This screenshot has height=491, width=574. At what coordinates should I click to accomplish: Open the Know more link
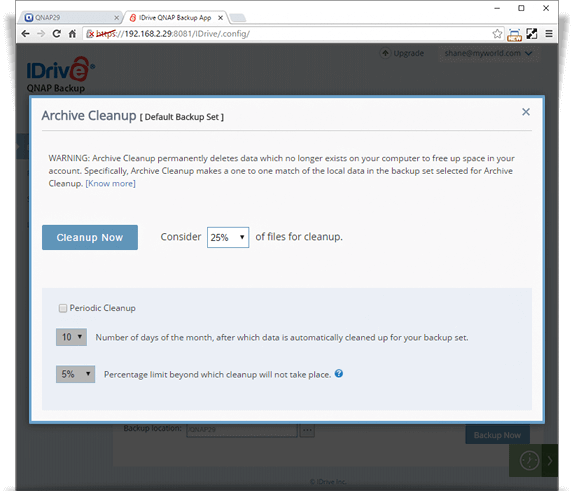111,183
